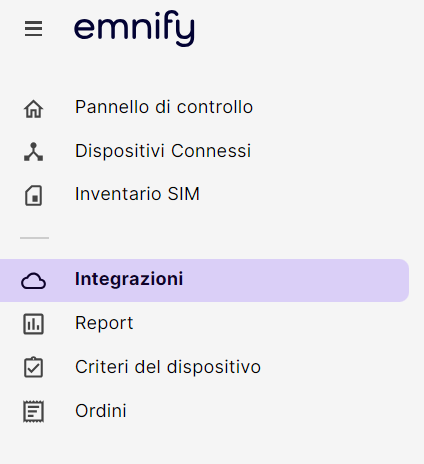
Task: Click the cloud icon for Integrazioni
Action: (33, 281)
